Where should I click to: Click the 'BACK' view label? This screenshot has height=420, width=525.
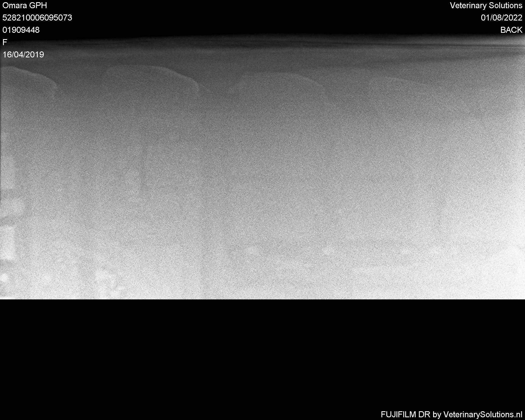(x=511, y=30)
